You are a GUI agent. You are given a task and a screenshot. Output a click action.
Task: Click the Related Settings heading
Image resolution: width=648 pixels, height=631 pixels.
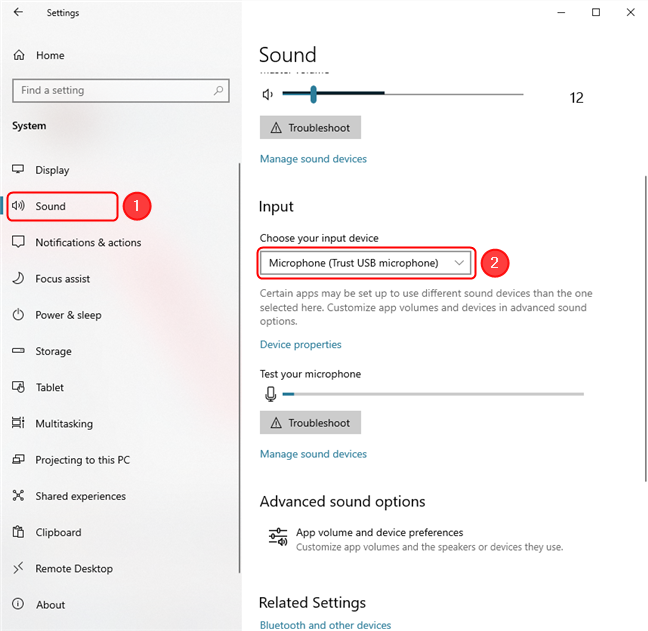312,603
